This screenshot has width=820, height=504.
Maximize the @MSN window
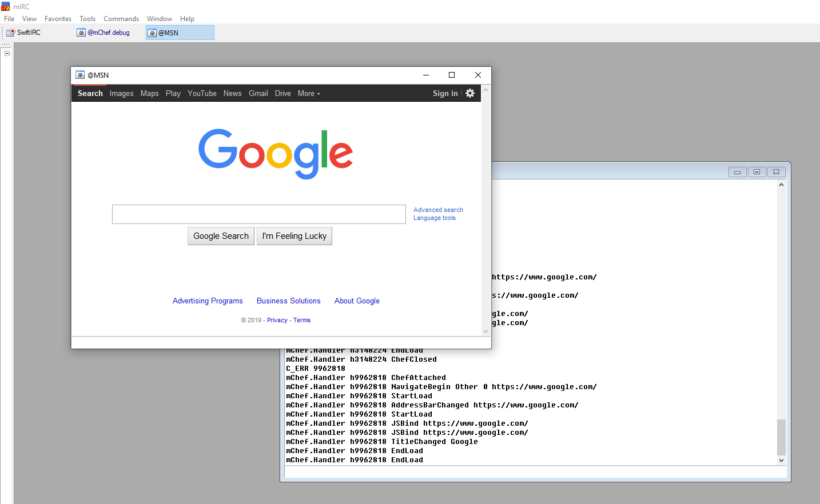point(452,75)
